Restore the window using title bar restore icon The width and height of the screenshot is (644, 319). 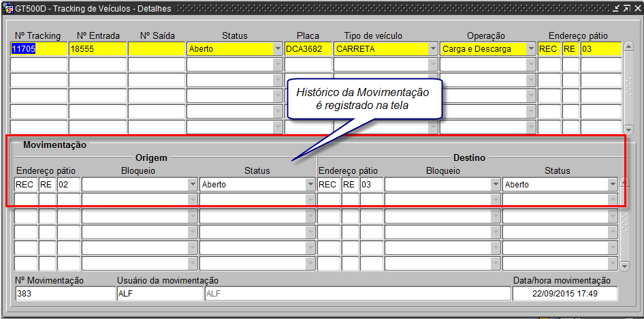(x=627, y=9)
